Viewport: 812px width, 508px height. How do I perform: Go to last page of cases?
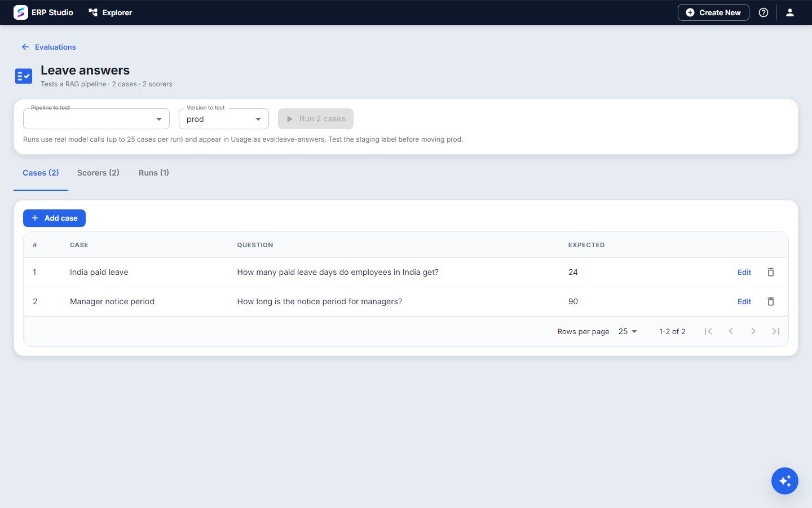coord(776,331)
